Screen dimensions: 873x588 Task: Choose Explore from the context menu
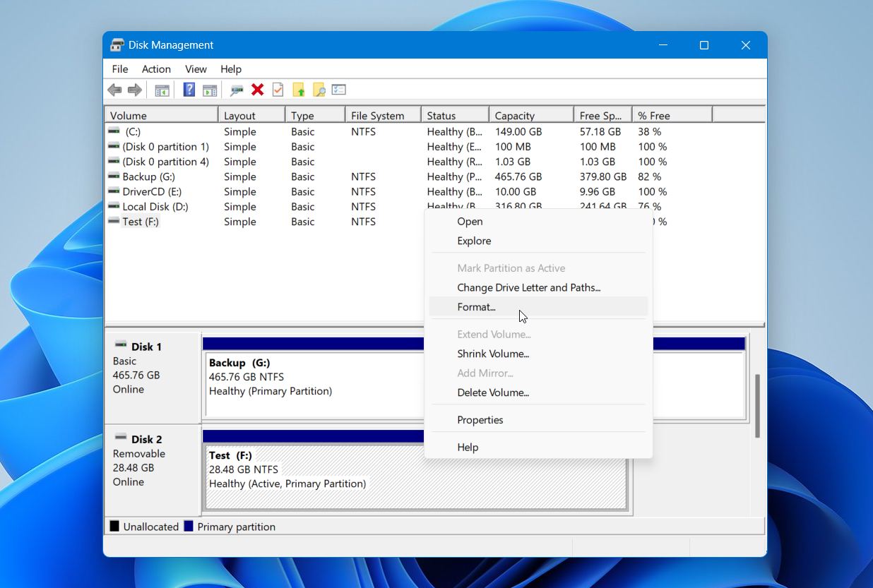[538, 241]
